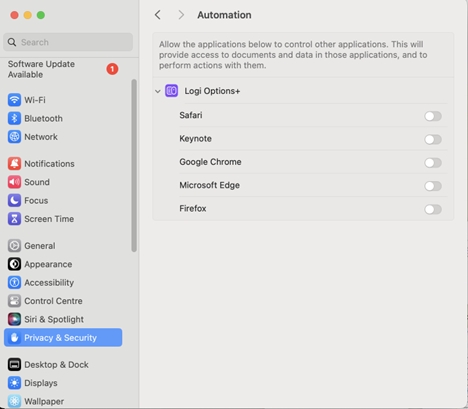Screen dimensions: 468x409
Task: Open the Screen Time hourglass icon
Action: [14, 219]
